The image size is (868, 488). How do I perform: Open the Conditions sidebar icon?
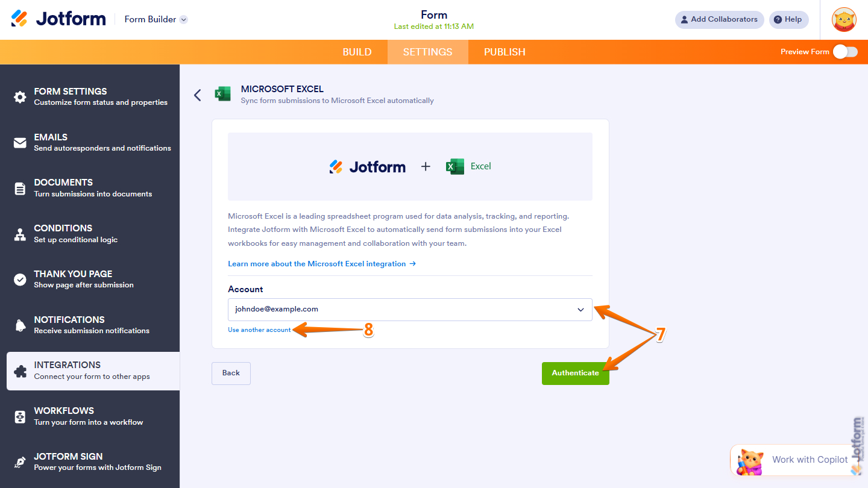click(20, 234)
